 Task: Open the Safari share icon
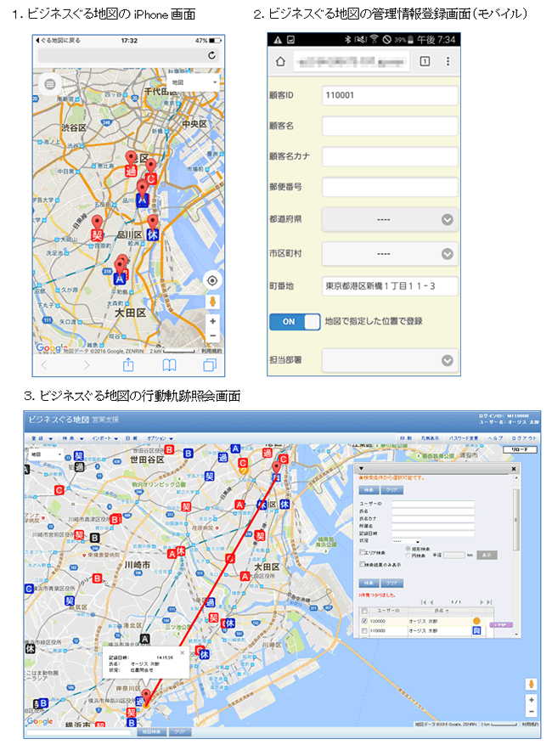pos(128,365)
